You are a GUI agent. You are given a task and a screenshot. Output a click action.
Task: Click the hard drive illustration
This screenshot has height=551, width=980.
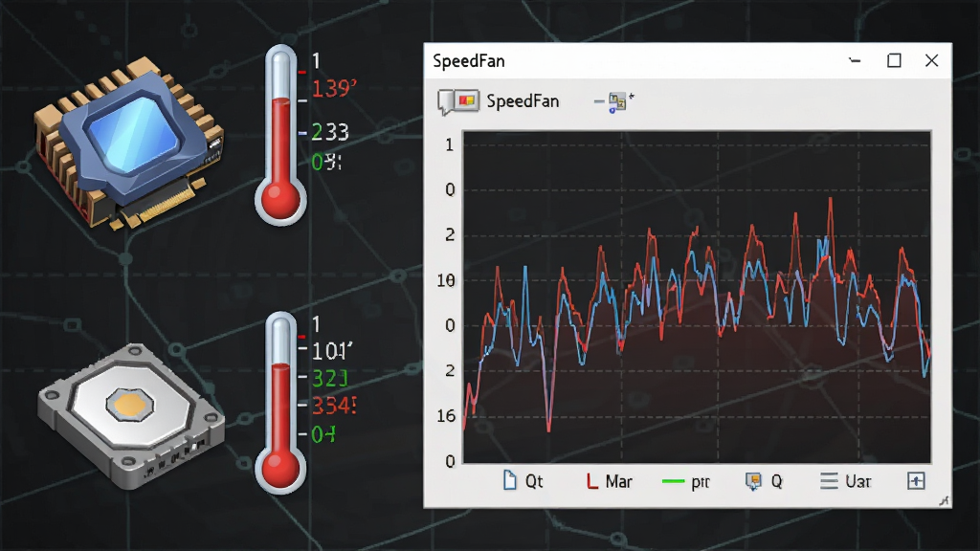click(131, 415)
